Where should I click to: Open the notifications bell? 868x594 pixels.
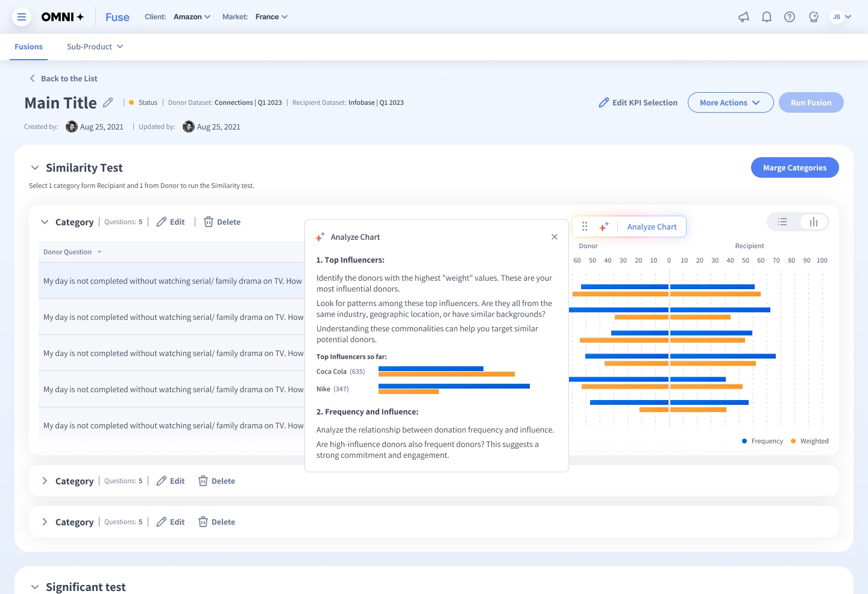click(x=767, y=17)
